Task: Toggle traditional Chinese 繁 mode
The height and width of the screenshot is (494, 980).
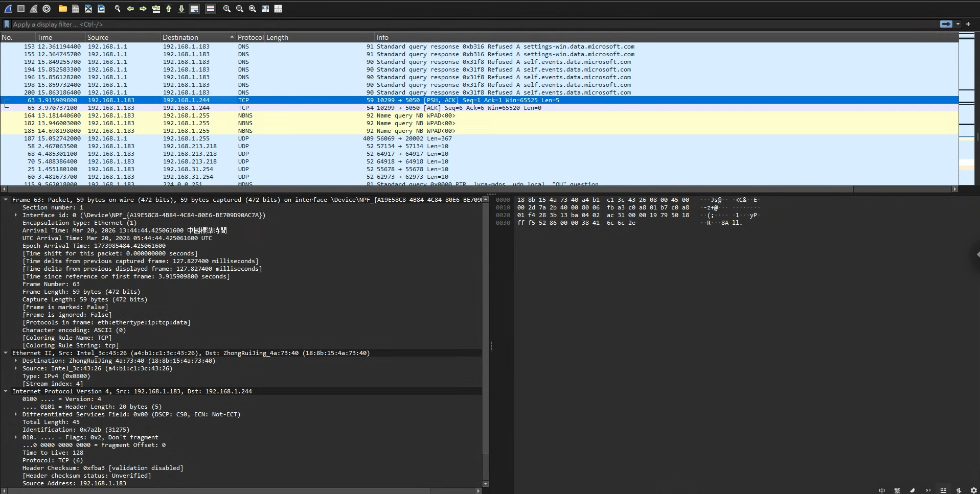Action: pyautogui.click(x=897, y=490)
